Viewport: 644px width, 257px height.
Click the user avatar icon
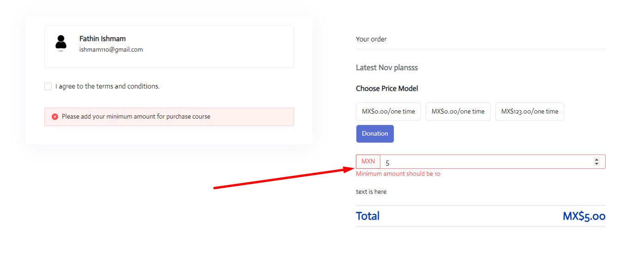[x=61, y=43]
